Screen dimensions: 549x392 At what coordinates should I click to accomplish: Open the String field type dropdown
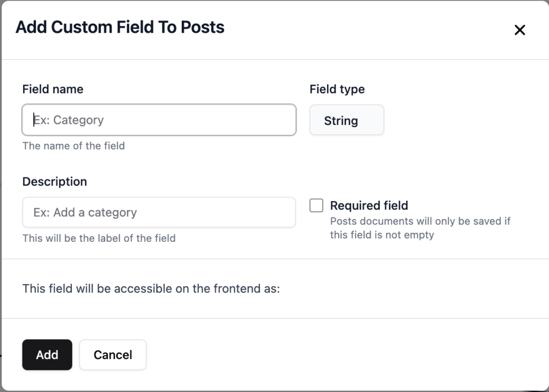pyautogui.click(x=347, y=120)
